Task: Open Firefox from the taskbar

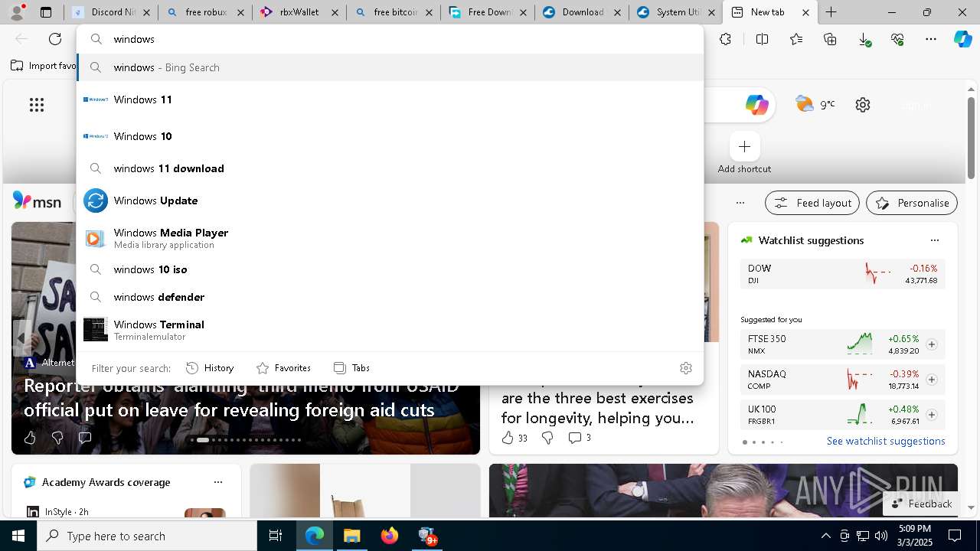Action: coord(389,536)
